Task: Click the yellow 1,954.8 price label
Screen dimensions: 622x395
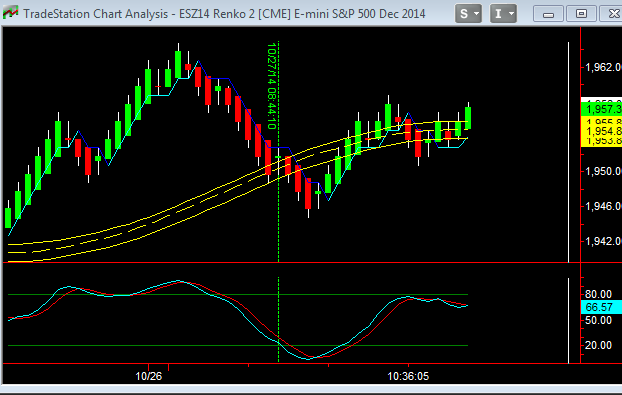Action: [601, 131]
